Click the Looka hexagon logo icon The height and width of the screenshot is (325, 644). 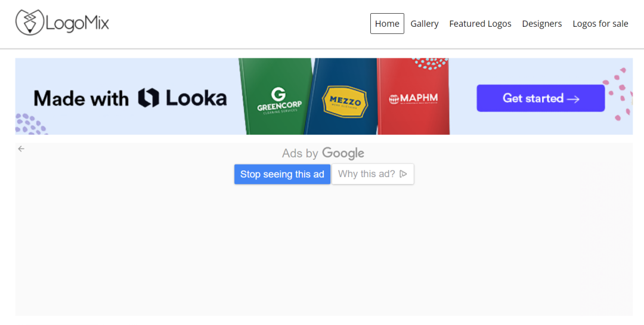tap(148, 98)
